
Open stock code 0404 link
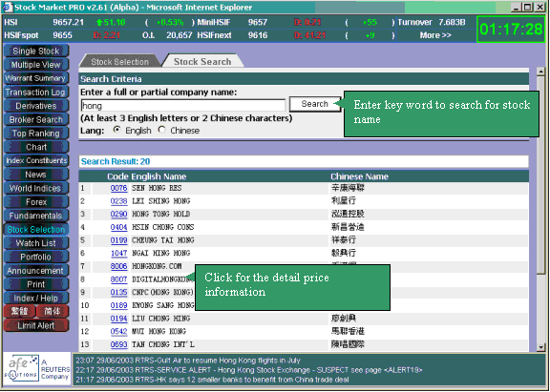click(118, 227)
